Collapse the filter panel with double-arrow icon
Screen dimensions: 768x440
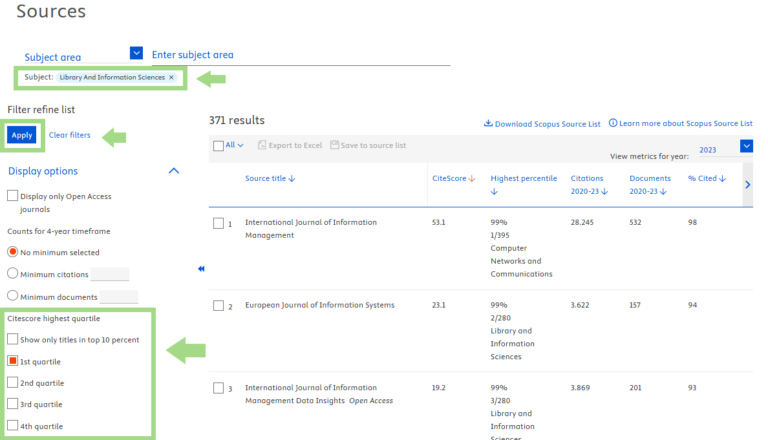click(201, 269)
